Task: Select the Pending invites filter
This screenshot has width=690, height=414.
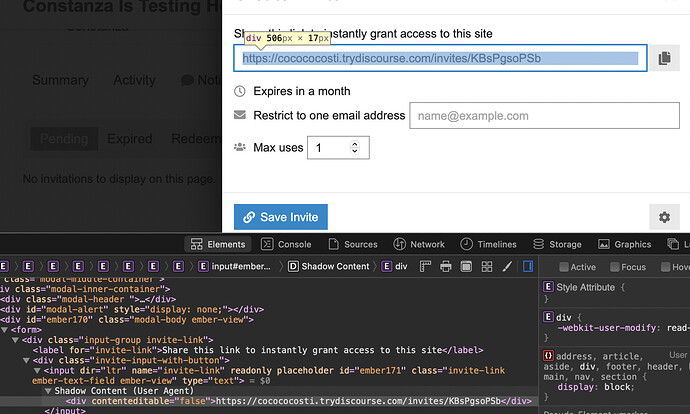Action: pyautogui.click(x=64, y=139)
